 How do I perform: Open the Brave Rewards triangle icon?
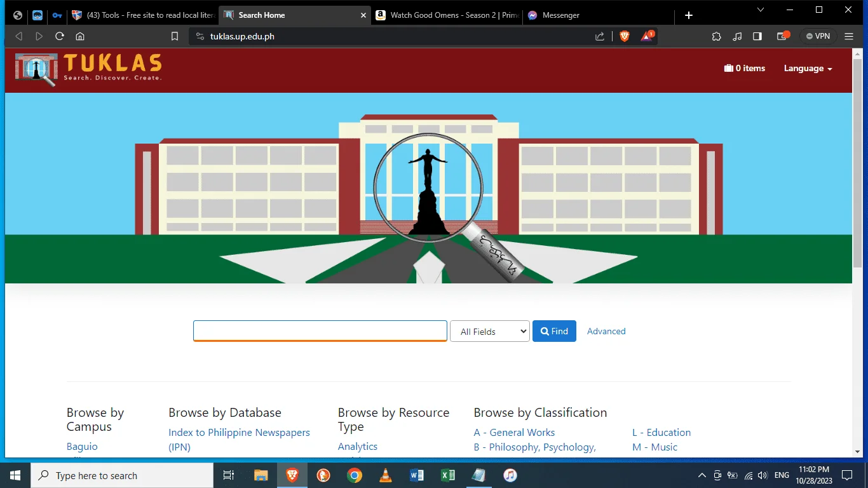647,36
